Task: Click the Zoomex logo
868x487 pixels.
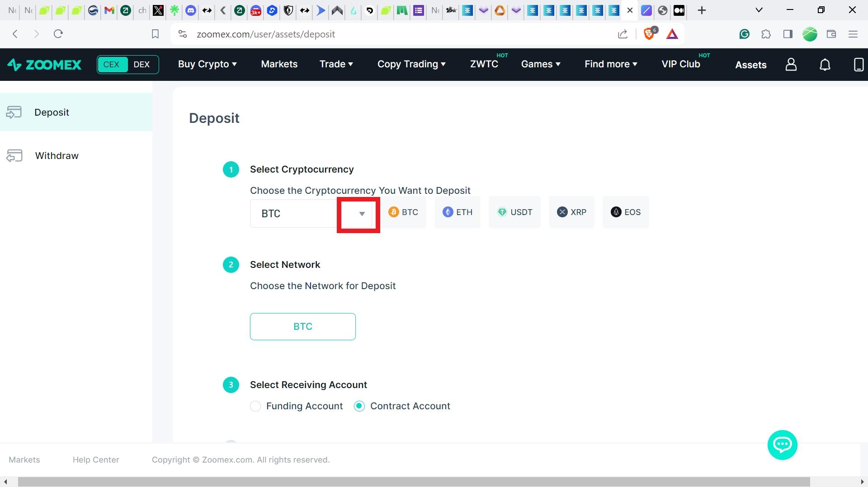Action: pyautogui.click(x=44, y=65)
